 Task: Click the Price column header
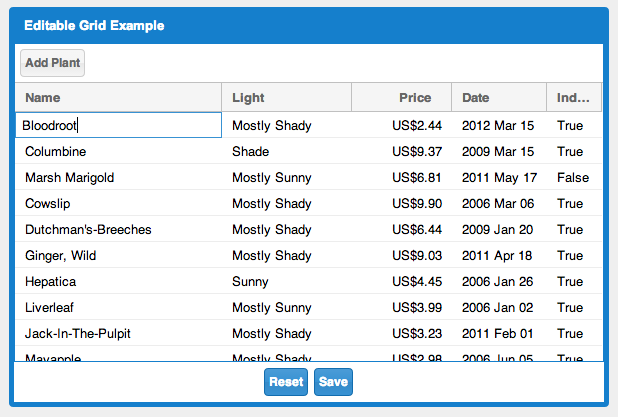(x=401, y=98)
